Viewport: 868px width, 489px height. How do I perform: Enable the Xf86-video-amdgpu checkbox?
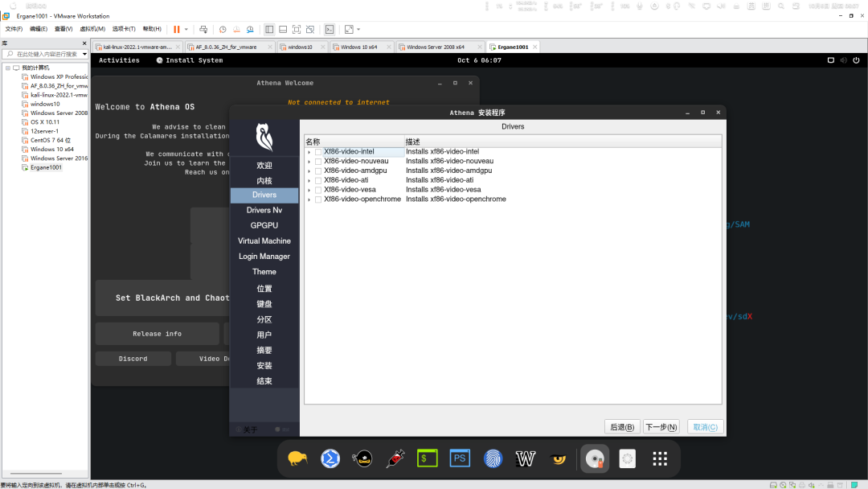[318, 171]
